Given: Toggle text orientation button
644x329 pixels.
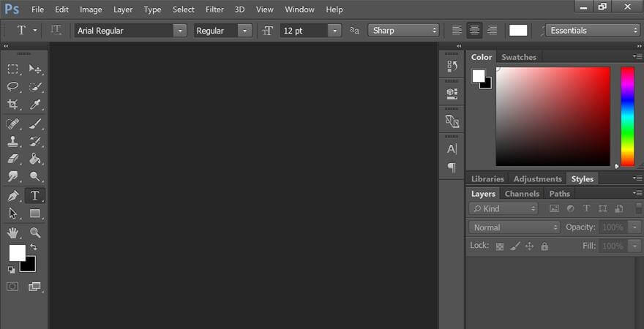Looking at the screenshot, I should tap(56, 31).
